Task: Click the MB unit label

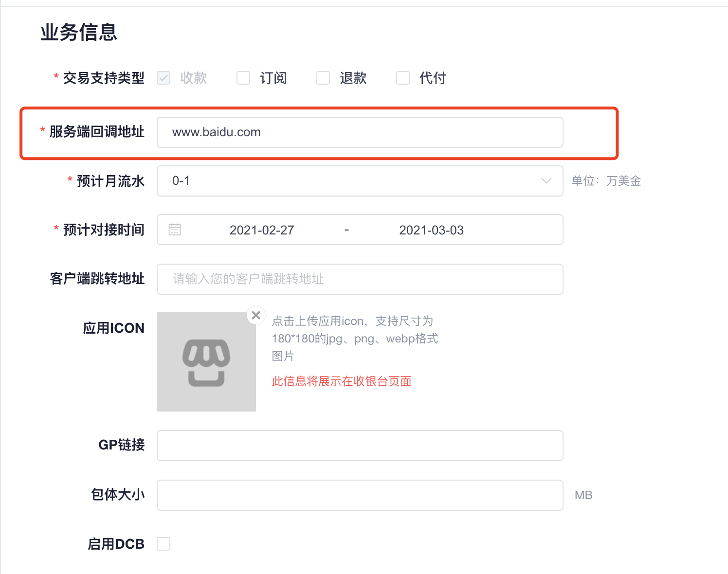Action: coord(583,495)
